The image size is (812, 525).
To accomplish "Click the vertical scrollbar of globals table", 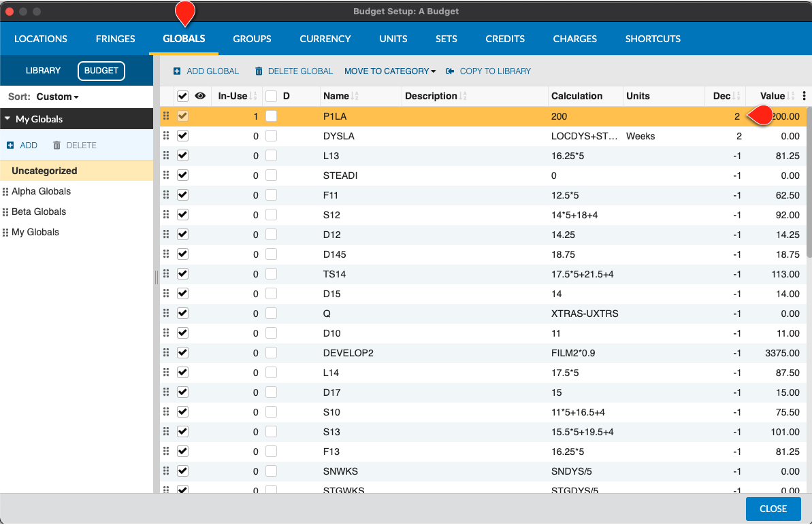I will [x=809, y=182].
